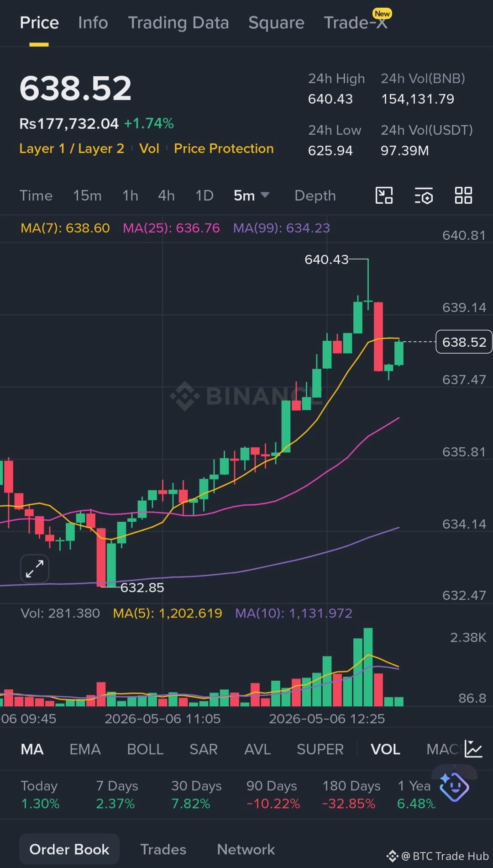
Task: Toggle the AVL indicator
Action: (x=257, y=749)
